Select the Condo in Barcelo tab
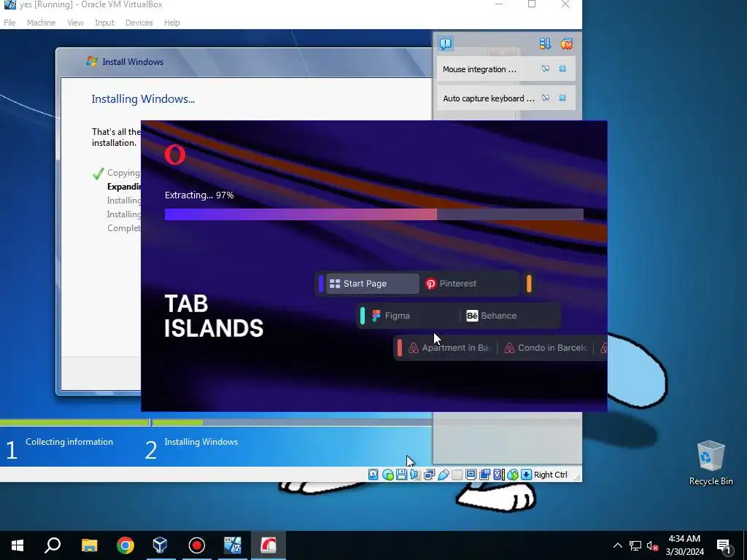747x560 pixels. 545,348
